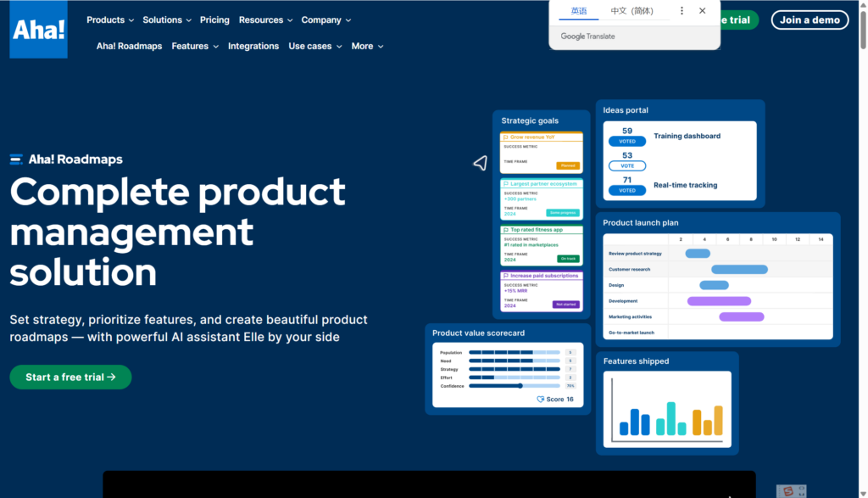Click the Features shipped bar chart
The image size is (868, 498).
tap(666, 409)
